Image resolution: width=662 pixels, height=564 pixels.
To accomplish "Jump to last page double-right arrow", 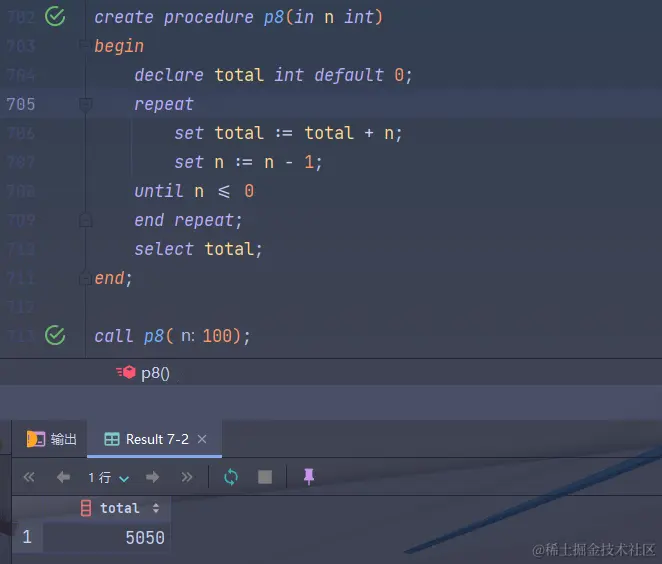I will pos(187,477).
